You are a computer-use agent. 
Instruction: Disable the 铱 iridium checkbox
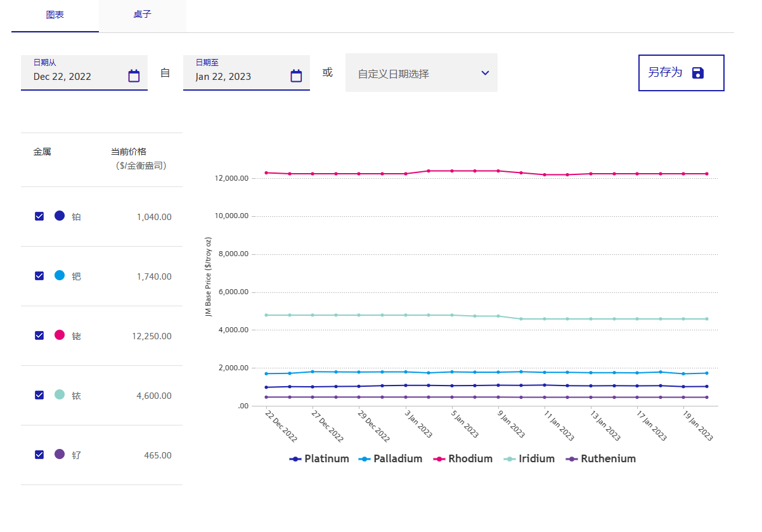pyautogui.click(x=39, y=395)
